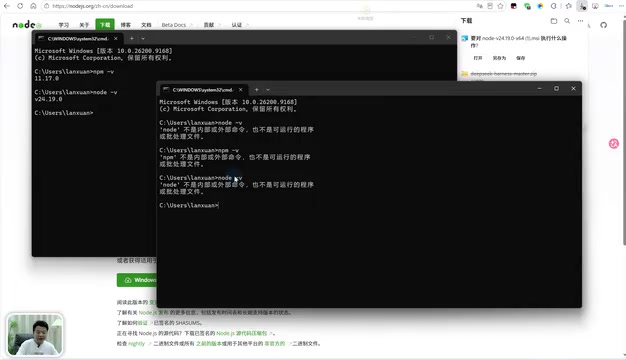The height and width of the screenshot is (360, 626).
Task: Open more options in the downloads panel
Action: [x=580, y=21]
